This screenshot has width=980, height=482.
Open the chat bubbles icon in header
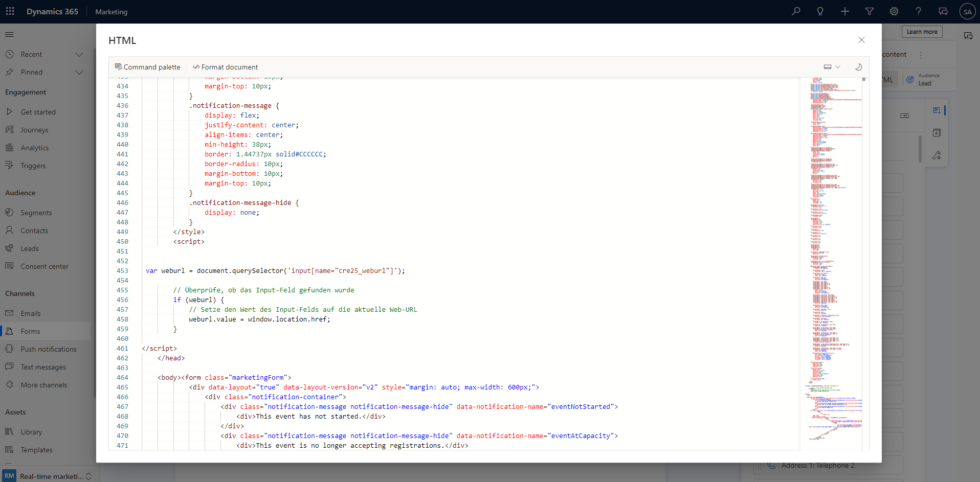[x=943, y=11]
